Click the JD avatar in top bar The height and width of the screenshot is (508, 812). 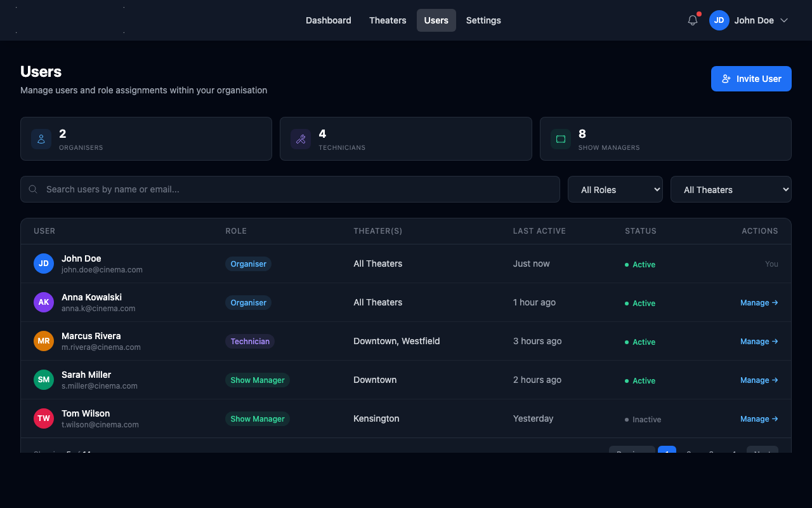[719, 20]
